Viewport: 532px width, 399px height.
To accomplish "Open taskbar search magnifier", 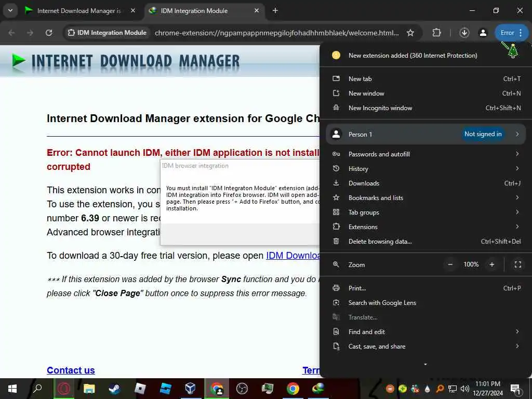I will click(x=37, y=389).
